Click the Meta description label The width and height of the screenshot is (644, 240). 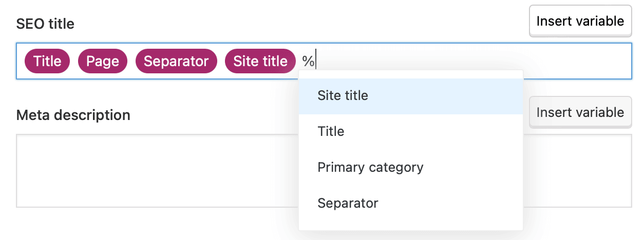(73, 115)
